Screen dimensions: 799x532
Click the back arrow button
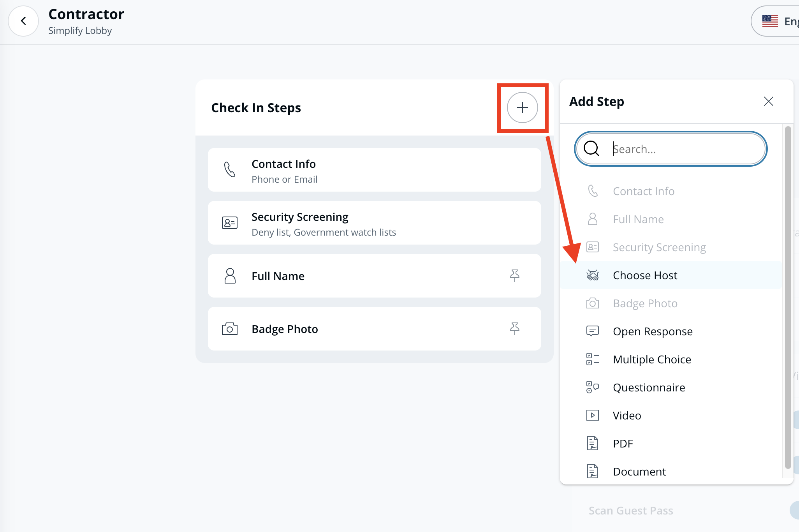[x=23, y=21]
